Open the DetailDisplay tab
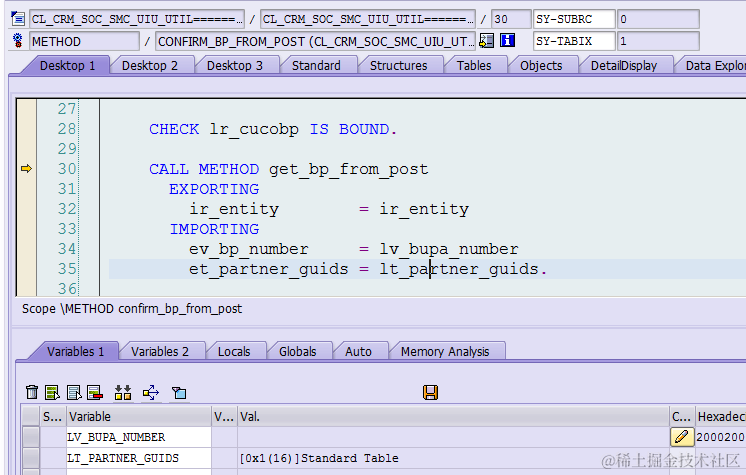Screen dimensions: 746x475 pyautogui.click(x=624, y=66)
